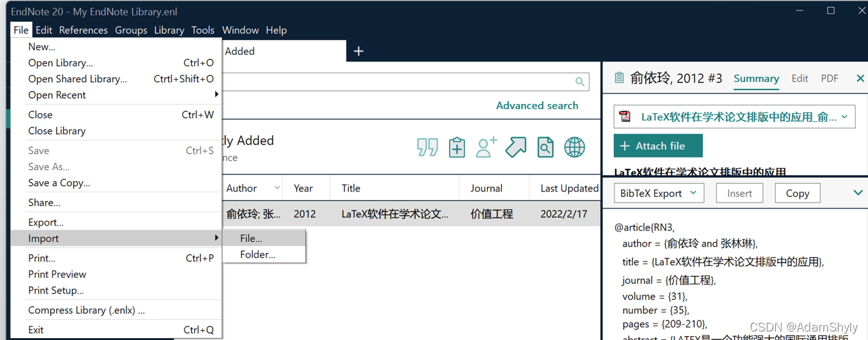Click the quotation mark cite icon
Image resolution: width=868 pixels, height=340 pixels.
427,147
